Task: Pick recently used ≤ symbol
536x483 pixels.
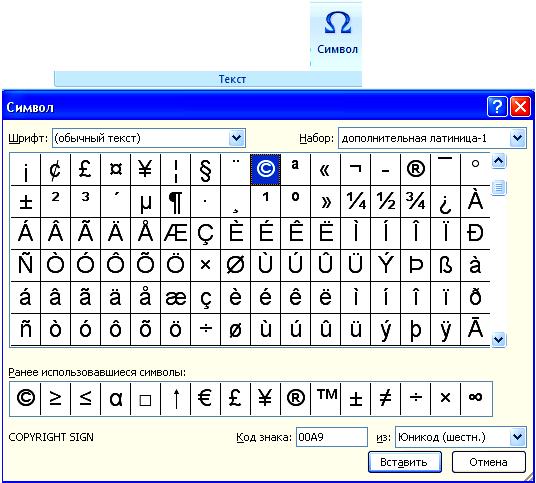Action: (x=85, y=399)
